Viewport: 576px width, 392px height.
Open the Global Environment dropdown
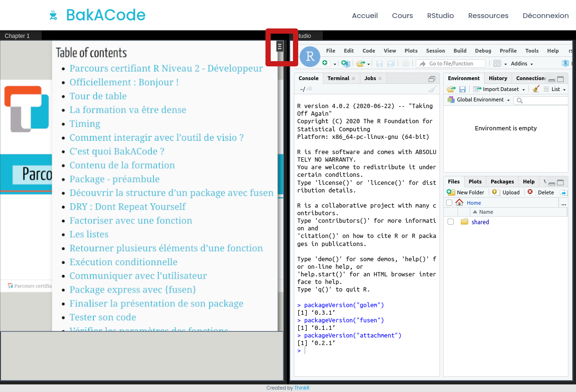[479, 100]
